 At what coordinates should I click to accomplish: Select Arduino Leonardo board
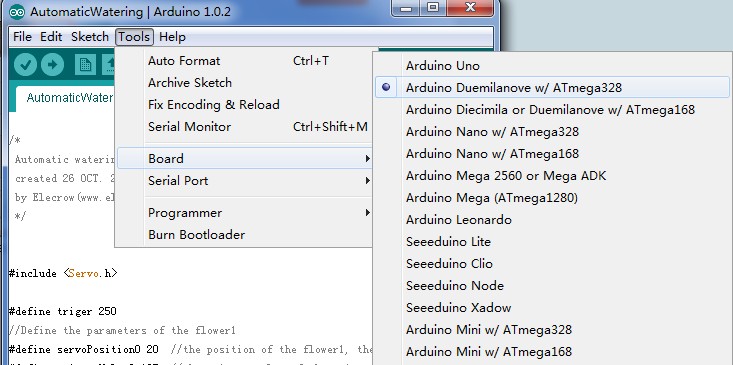point(552,220)
